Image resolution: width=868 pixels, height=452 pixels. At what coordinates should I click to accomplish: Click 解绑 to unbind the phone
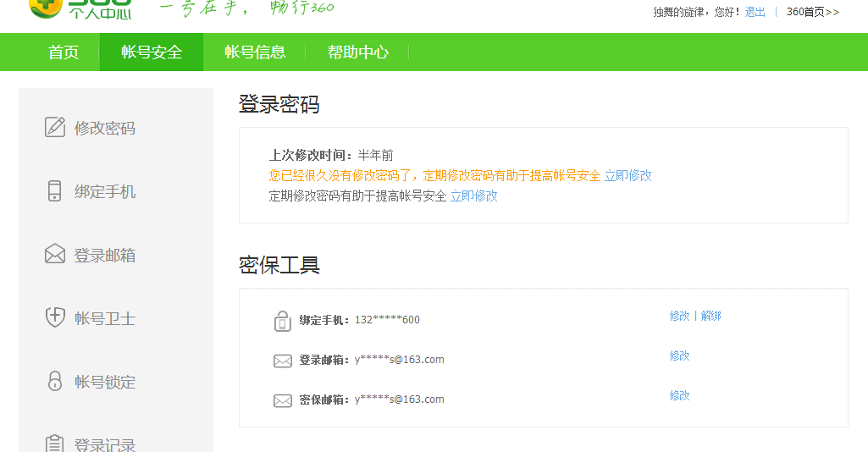[x=710, y=316]
